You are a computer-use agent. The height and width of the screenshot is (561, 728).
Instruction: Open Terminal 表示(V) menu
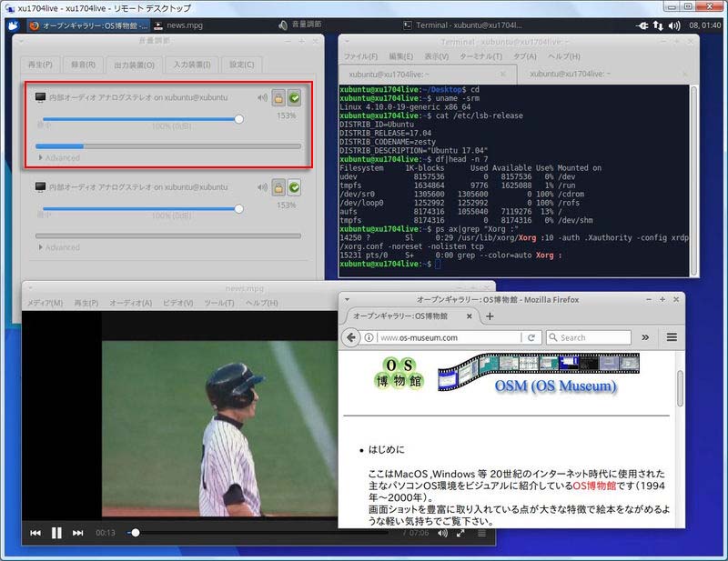pyautogui.click(x=437, y=56)
